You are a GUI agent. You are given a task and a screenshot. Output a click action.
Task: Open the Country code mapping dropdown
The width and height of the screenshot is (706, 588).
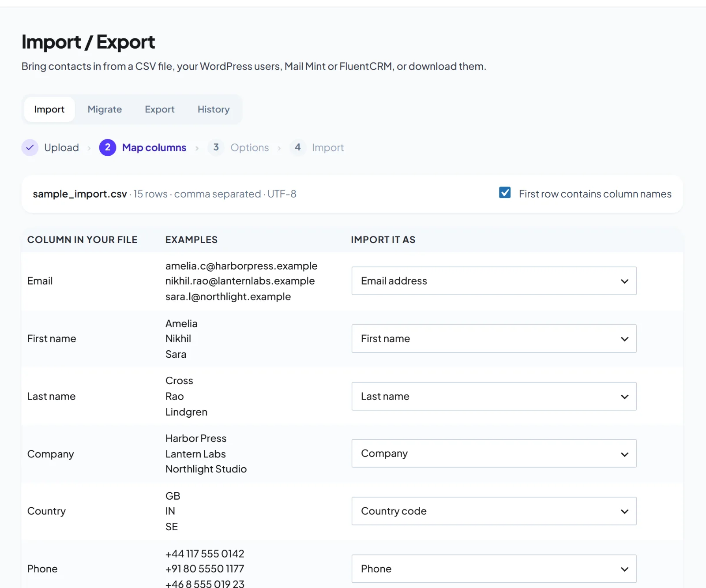pos(494,511)
